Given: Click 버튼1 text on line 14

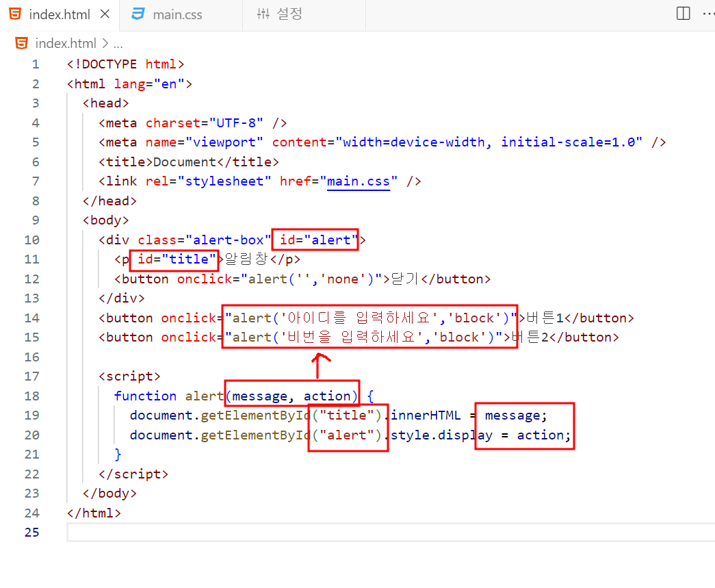Looking at the screenshot, I should (x=545, y=318).
